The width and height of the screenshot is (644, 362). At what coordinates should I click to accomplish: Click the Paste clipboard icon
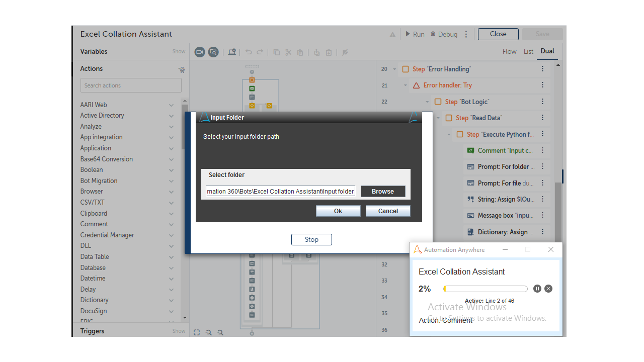[300, 52]
